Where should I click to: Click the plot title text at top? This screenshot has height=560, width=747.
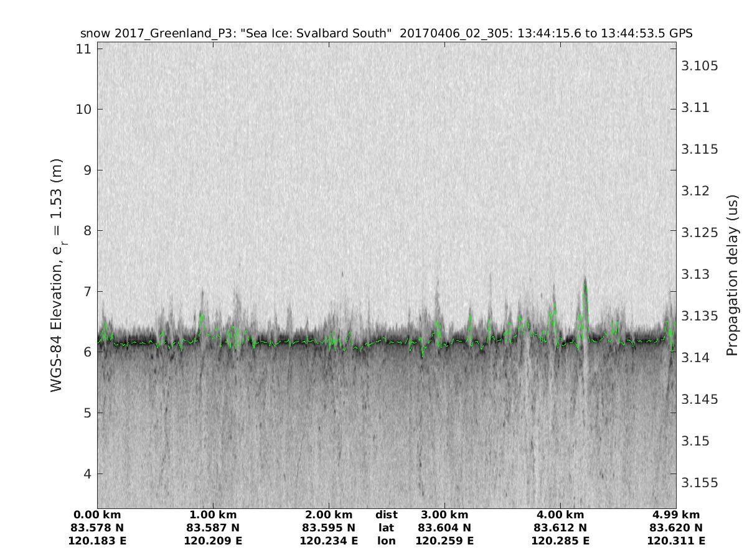tap(386, 33)
